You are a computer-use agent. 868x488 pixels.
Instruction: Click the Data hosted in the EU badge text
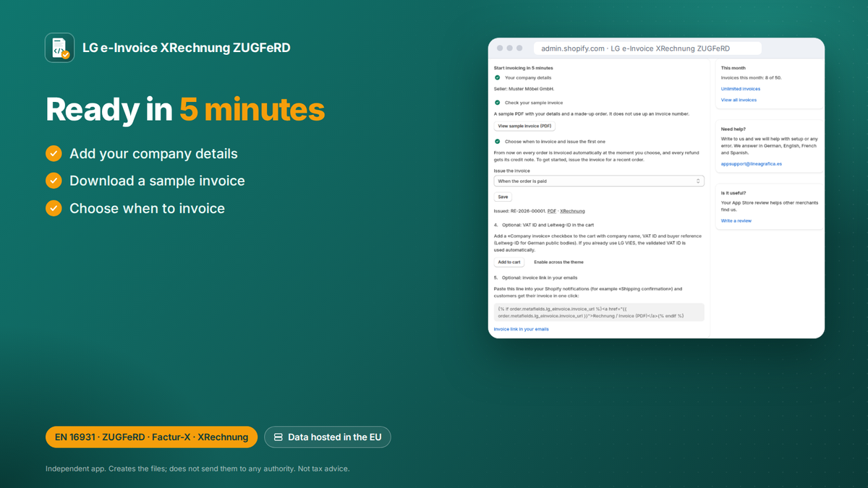333,437
